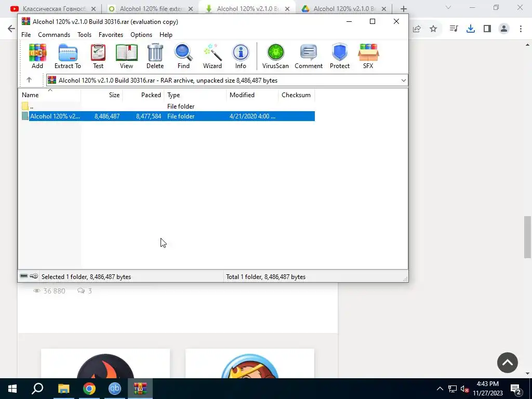Show hidden system tray icons
The height and width of the screenshot is (399, 532).
pos(440,389)
